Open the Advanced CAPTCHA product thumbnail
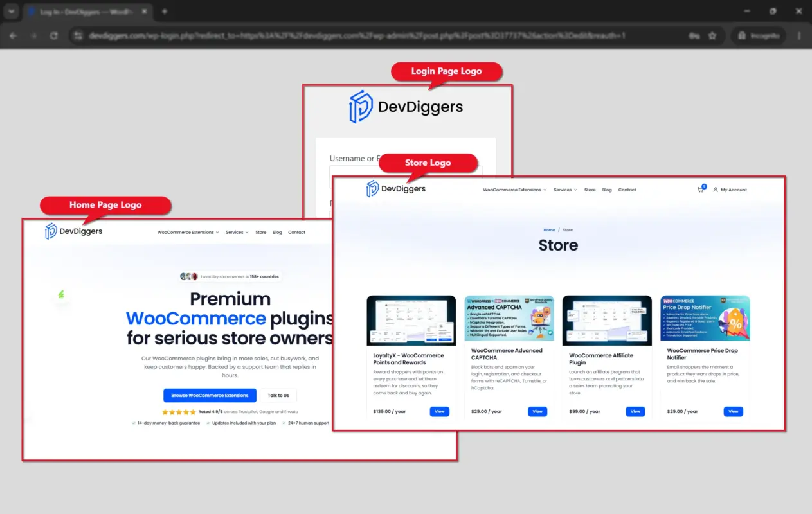The height and width of the screenshot is (514, 812). pyautogui.click(x=509, y=318)
